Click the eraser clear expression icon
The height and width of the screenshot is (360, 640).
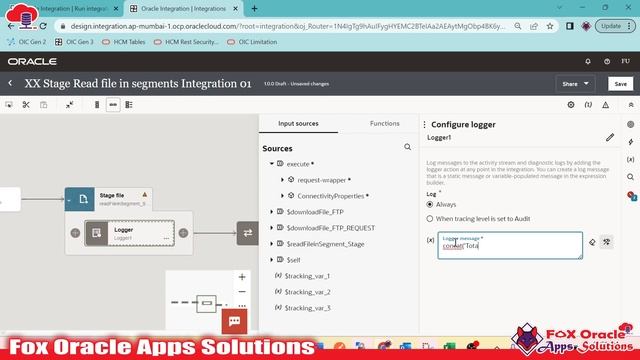(x=592, y=242)
